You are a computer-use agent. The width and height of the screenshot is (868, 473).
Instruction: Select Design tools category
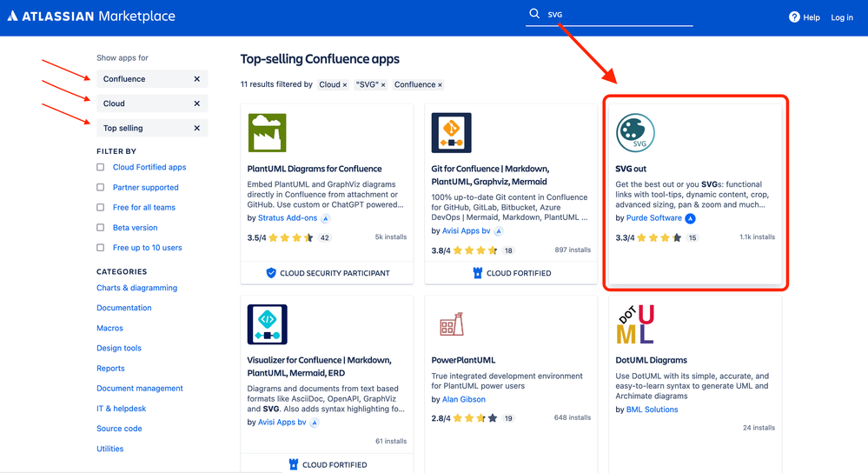coord(119,348)
